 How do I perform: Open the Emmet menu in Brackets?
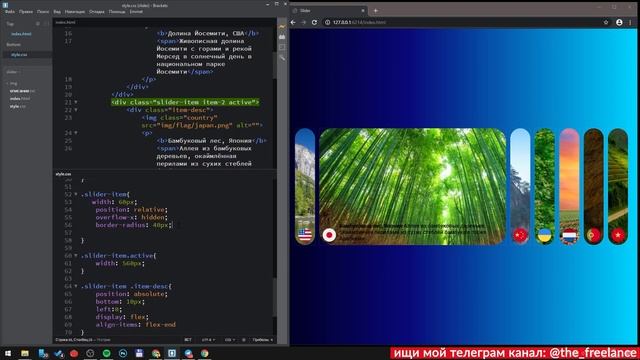tap(136, 12)
